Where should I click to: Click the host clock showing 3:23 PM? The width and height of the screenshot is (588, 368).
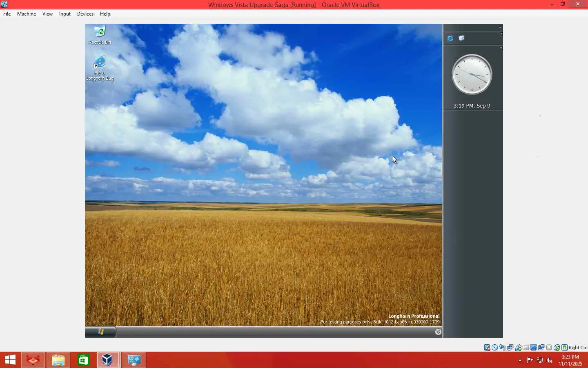point(570,360)
